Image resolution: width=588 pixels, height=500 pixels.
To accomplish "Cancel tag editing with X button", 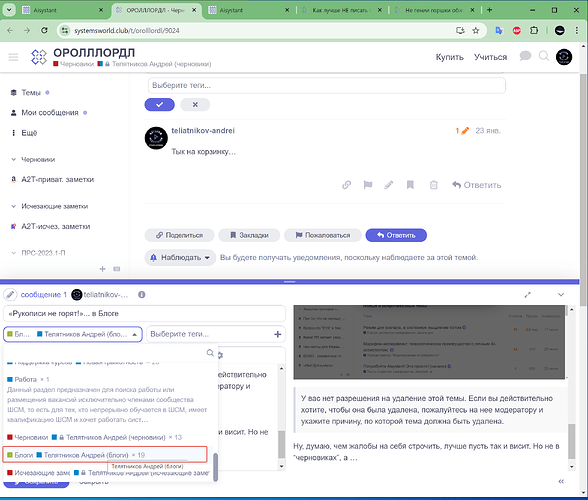I will (x=195, y=105).
